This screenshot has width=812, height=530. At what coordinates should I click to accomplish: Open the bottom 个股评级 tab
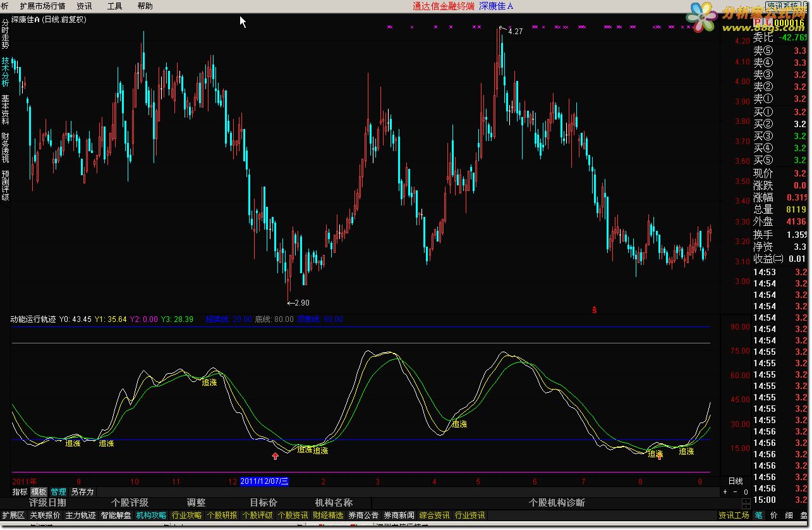257,515
